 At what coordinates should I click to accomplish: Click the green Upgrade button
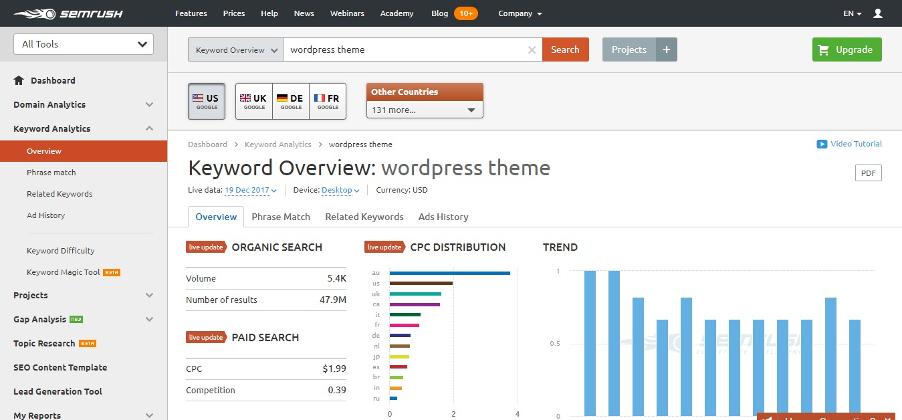tap(847, 49)
